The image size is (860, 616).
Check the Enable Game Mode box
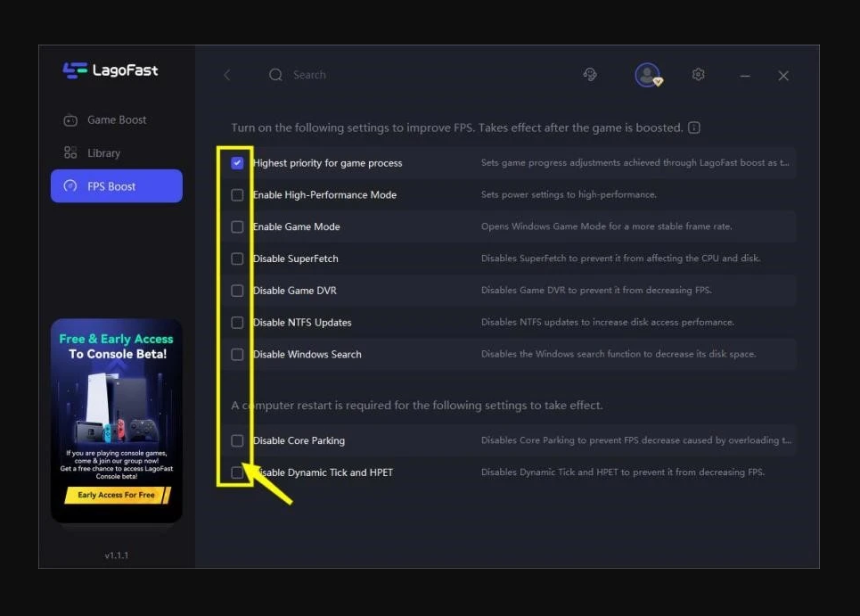tap(237, 226)
